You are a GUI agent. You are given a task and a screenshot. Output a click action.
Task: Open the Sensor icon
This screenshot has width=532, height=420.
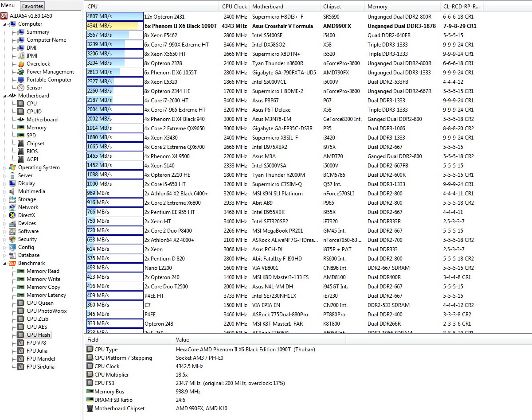click(x=21, y=88)
